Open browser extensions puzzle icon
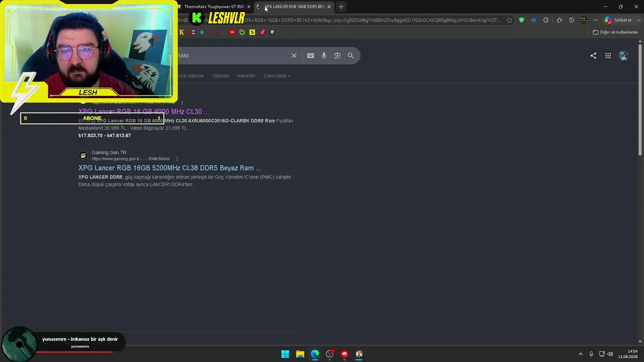The height and width of the screenshot is (362, 644). (546, 20)
